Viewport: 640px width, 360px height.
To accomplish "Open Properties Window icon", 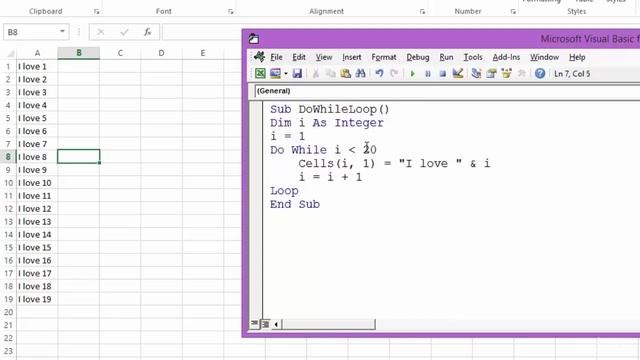I will 491,73.
